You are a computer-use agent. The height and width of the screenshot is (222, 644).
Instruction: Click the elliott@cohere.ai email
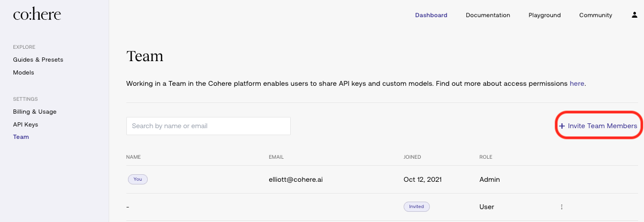tap(296, 179)
